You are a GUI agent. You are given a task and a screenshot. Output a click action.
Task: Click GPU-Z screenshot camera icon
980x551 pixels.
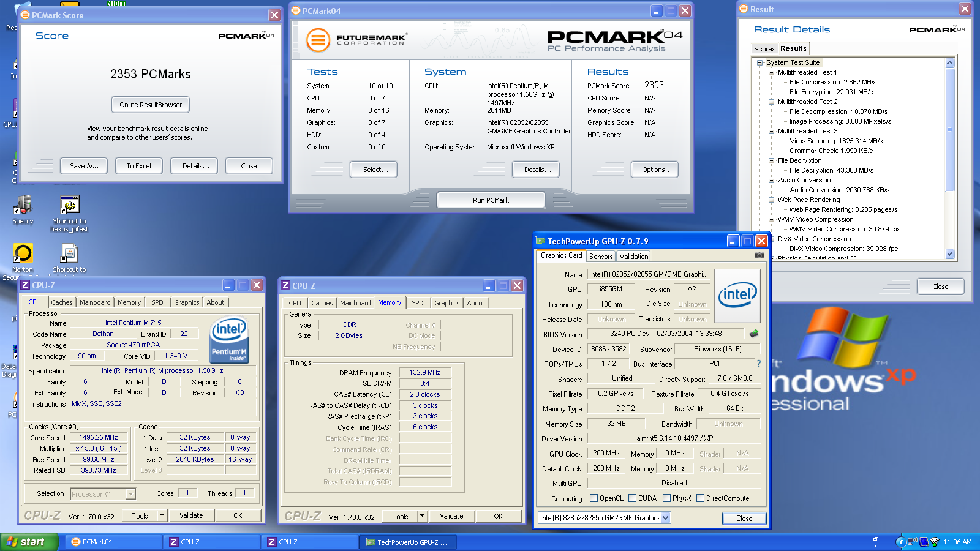pos(759,255)
